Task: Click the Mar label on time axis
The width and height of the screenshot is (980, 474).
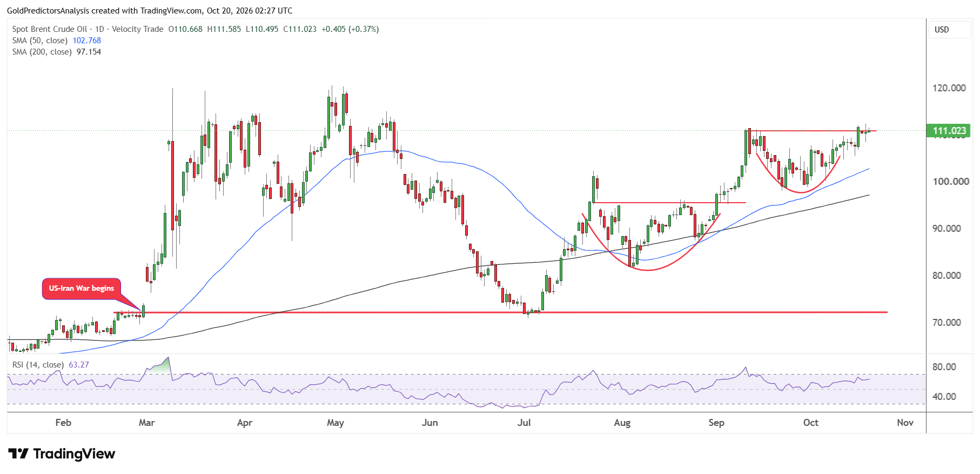Action: [x=147, y=423]
